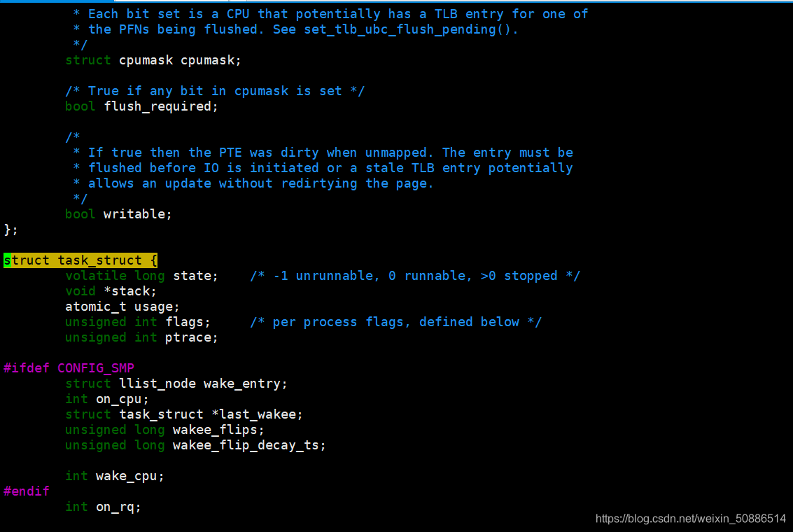Click the highlighted struct task_struct line
This screenshot has height=532, width=793.
pyautogui.click(x=80, y=260)
